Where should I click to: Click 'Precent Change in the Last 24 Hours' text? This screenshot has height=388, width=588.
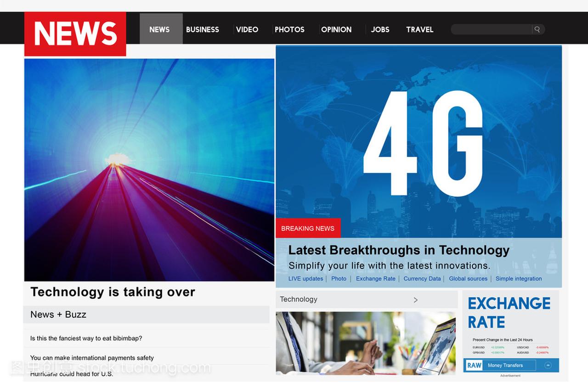click(x=503, y=340)
